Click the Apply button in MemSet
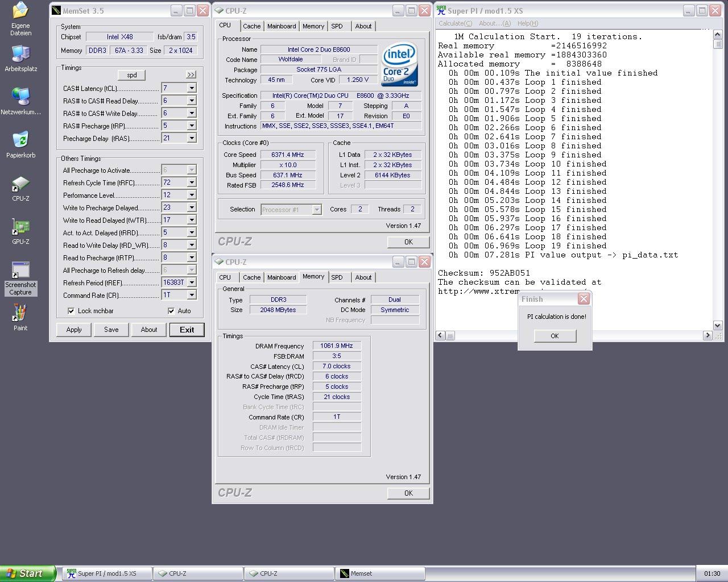 coord(74,330)
